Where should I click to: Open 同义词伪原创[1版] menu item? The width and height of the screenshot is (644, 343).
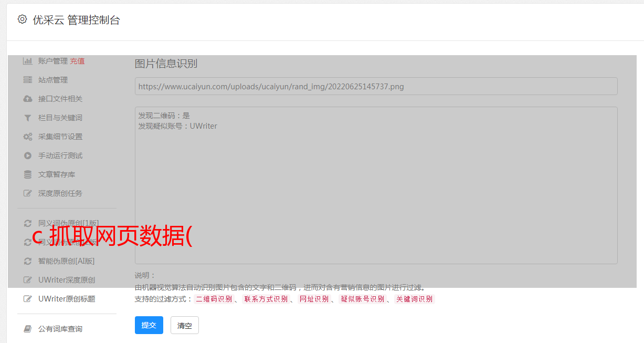[x=68, y=223]
